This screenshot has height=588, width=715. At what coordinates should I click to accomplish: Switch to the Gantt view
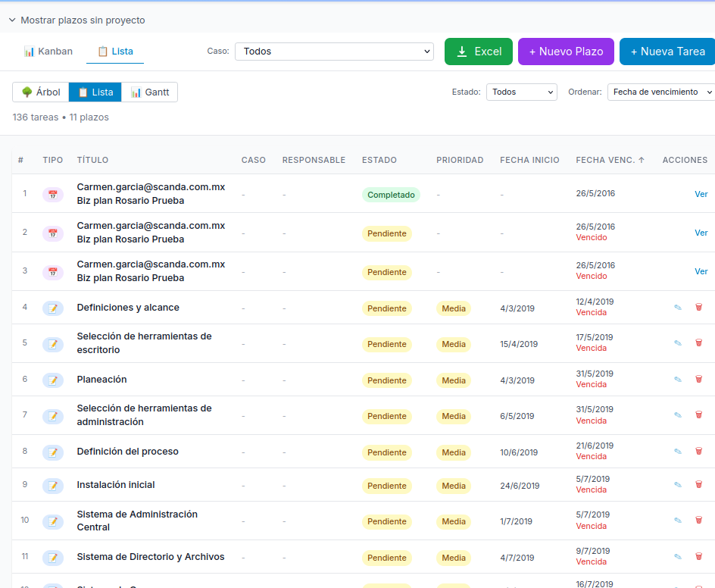[x=149, y=92]
